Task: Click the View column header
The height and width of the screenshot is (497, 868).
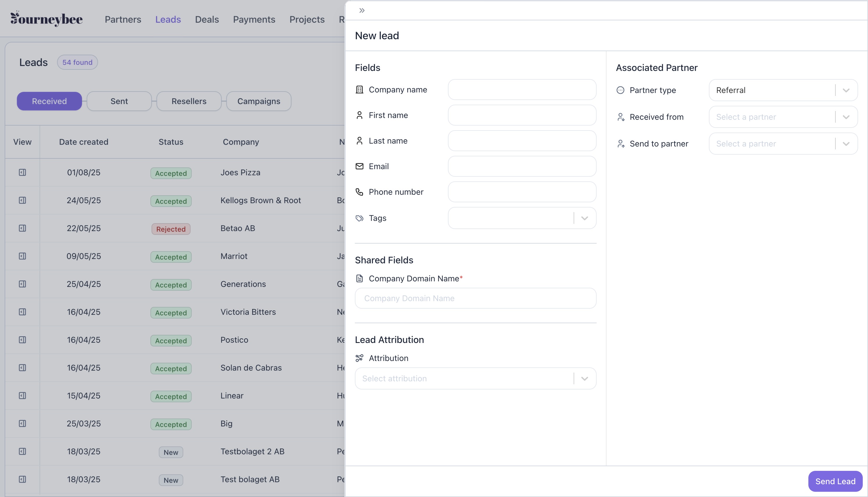Action: tap(22, 142)
